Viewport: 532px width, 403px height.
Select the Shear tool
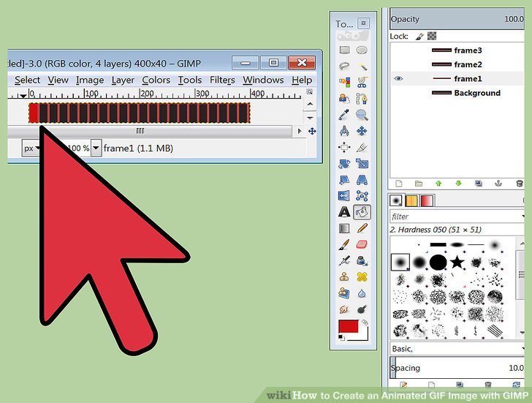point(344,180)
